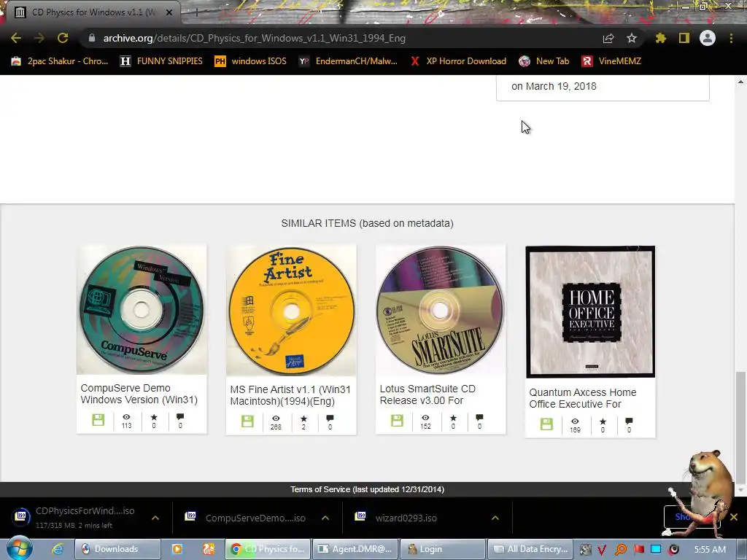Screen dimensions: 747x560
Task: Open the Windows Start menu orb
Action: (20, 548)
